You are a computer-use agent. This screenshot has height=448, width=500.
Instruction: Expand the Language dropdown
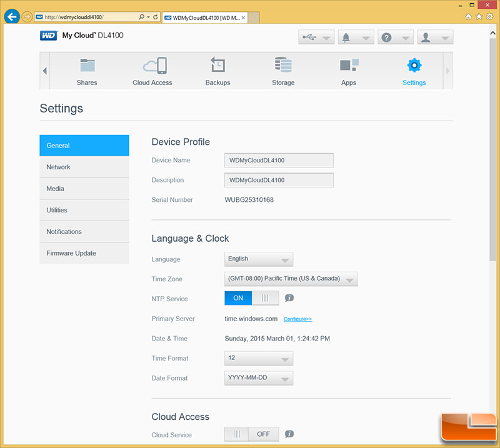click(x=259, y=259)
